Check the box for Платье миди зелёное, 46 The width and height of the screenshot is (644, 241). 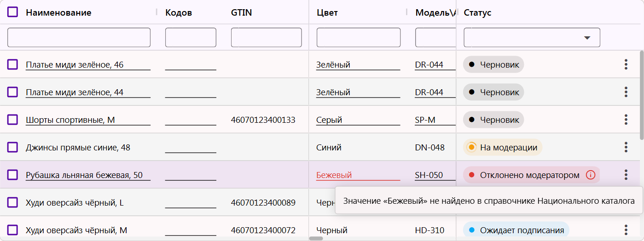(x=12, y=64)
